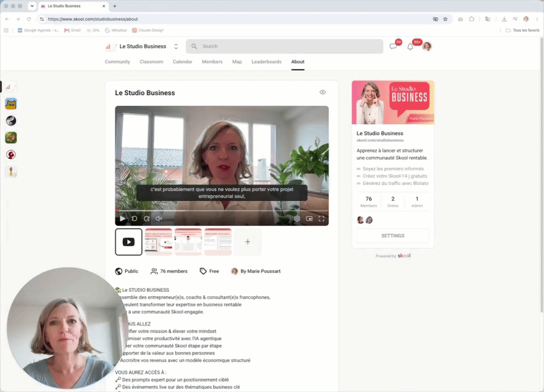Viewport: 544px width, 392px height.
Task: Select the third media thumbnail
Action: pyautogui.click(x=188, y=242)
